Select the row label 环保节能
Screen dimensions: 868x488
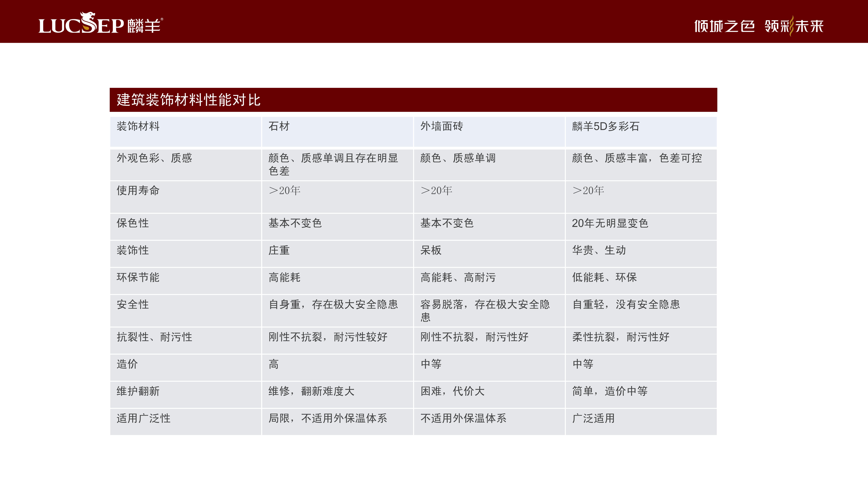(138, 277)
